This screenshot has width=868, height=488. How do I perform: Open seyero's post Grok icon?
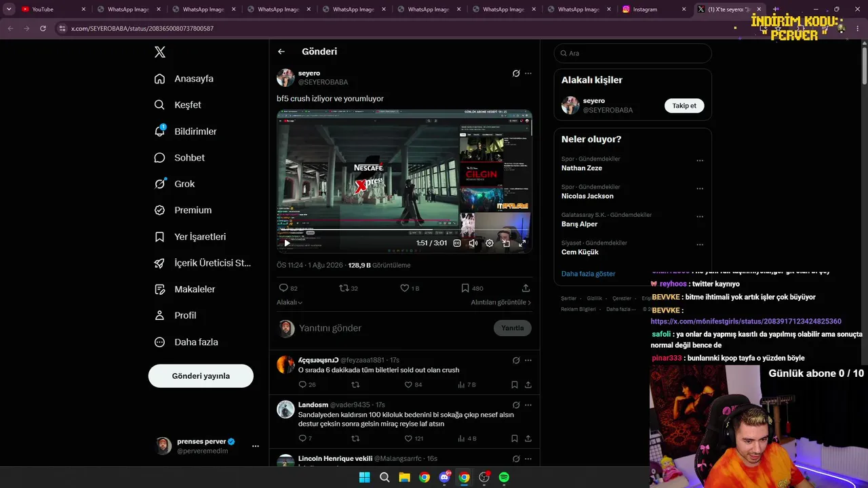[516, 73]
